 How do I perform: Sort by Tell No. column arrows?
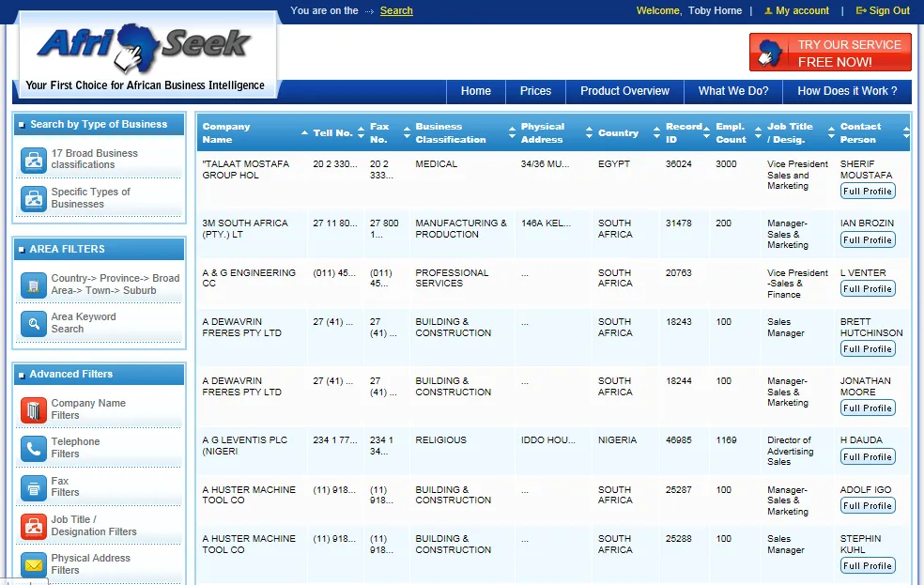click(361, 133)
